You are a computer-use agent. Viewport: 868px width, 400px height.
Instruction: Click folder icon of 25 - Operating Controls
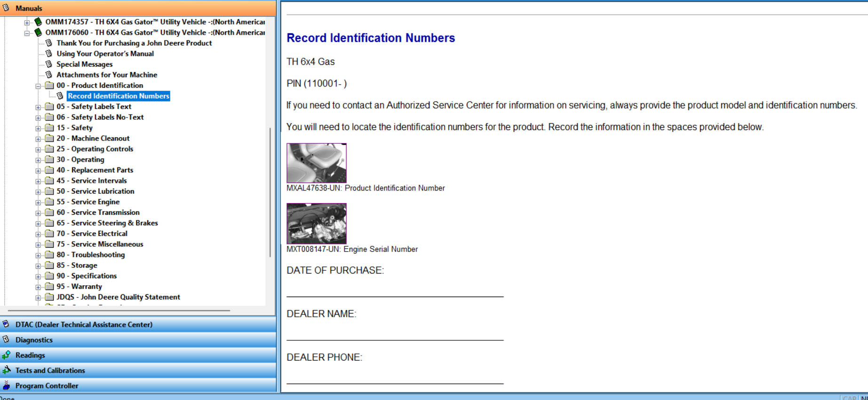49,149
